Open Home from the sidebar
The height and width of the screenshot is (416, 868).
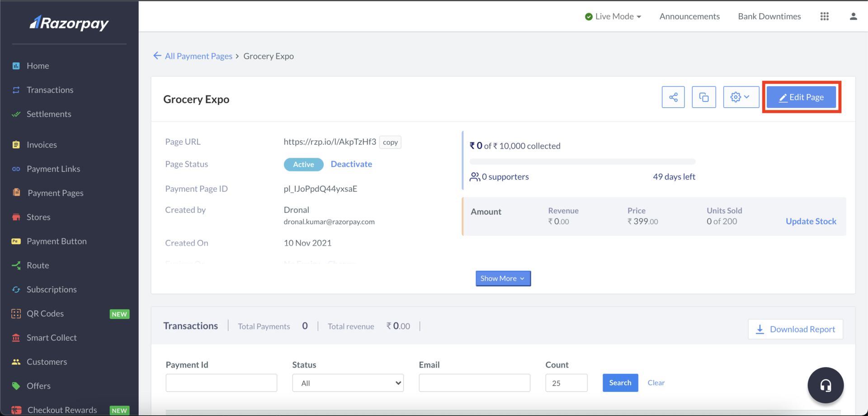38,66
